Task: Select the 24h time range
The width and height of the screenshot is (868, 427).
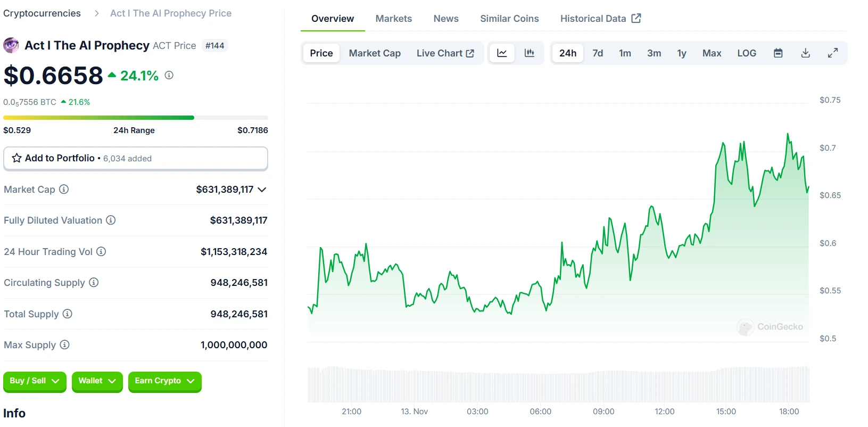Action: click(568, 53)
